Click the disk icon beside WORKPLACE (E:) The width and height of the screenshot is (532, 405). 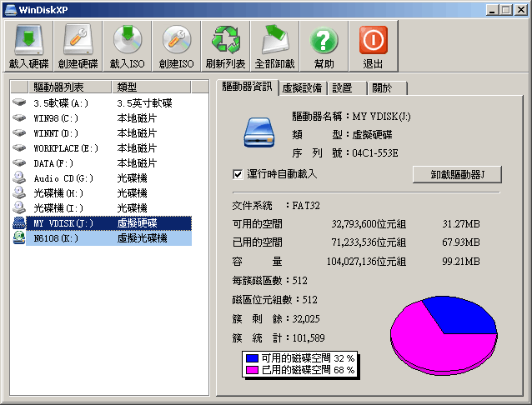[x=19, y=147]
